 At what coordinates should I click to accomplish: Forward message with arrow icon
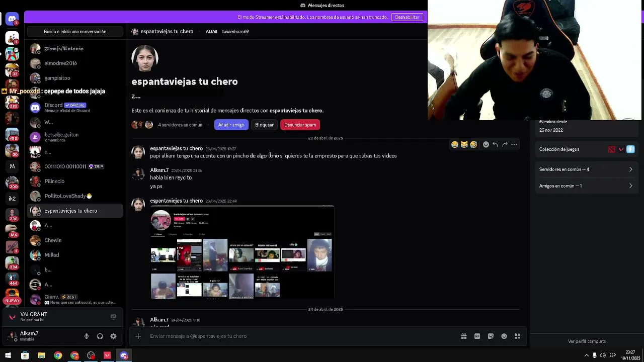(x=505, y=144)
